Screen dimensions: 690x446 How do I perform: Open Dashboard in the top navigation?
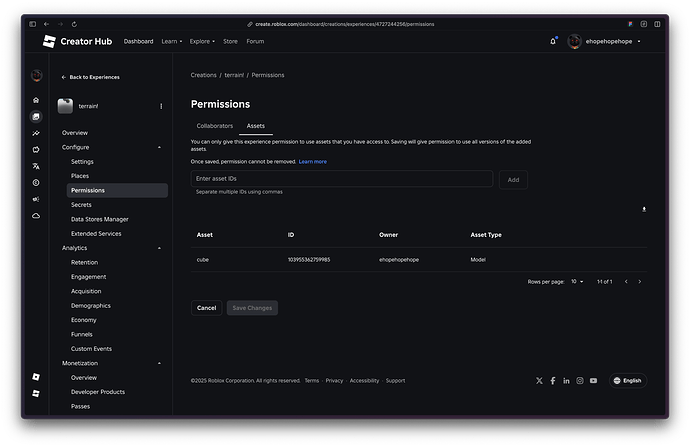[x=138, y=41]
